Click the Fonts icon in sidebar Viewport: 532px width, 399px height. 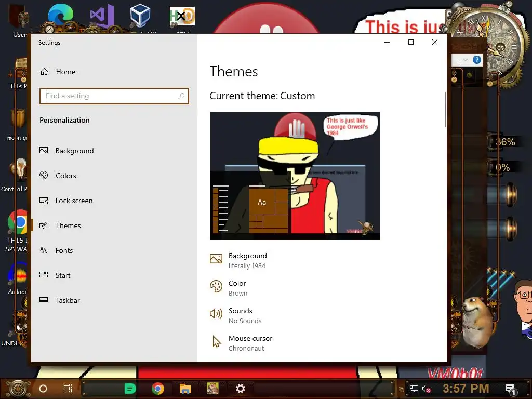coord(44,250)
